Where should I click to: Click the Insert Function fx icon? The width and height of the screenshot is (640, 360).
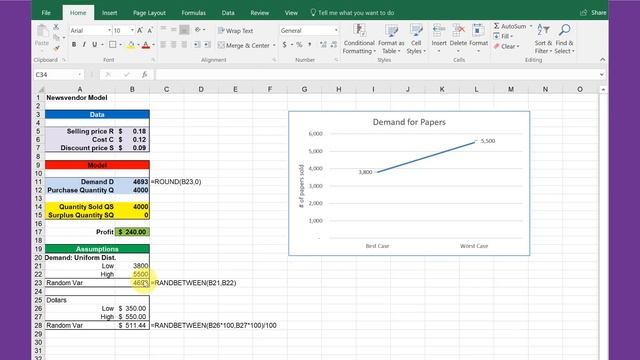click(144, 75)
